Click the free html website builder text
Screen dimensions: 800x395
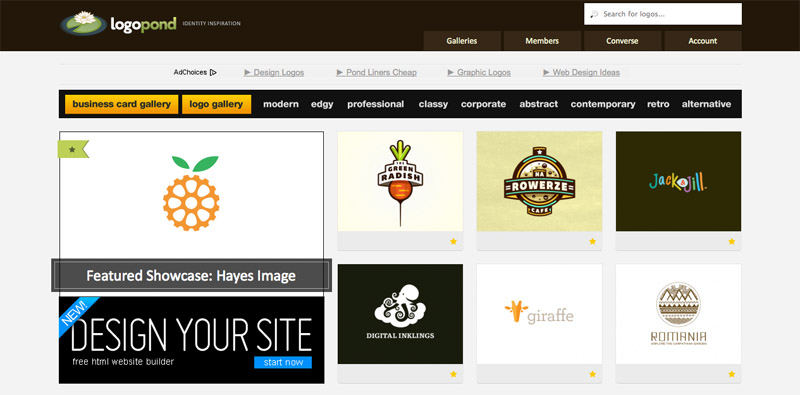coord(123,362)
